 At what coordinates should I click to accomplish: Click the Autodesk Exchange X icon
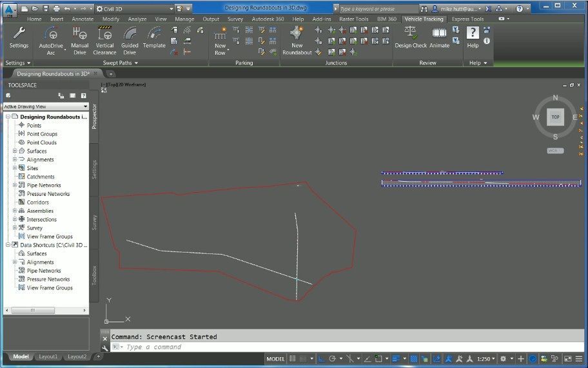coord(488,8)
